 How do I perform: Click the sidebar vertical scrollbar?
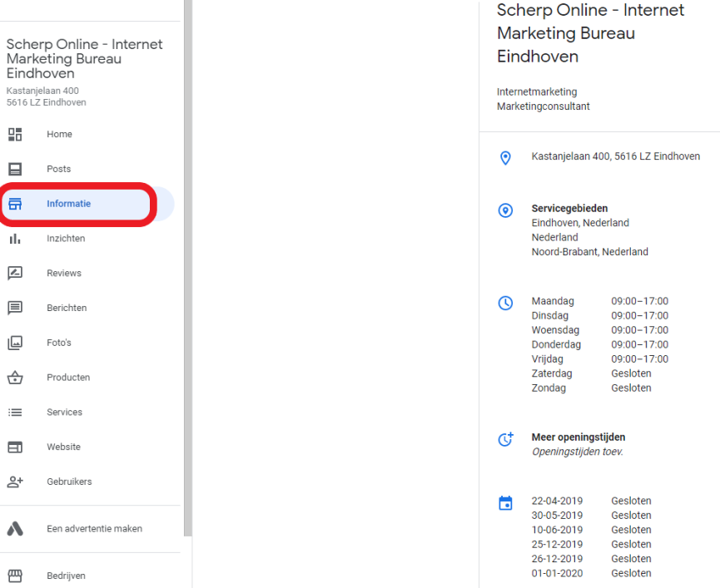click(x=188, y=268)
